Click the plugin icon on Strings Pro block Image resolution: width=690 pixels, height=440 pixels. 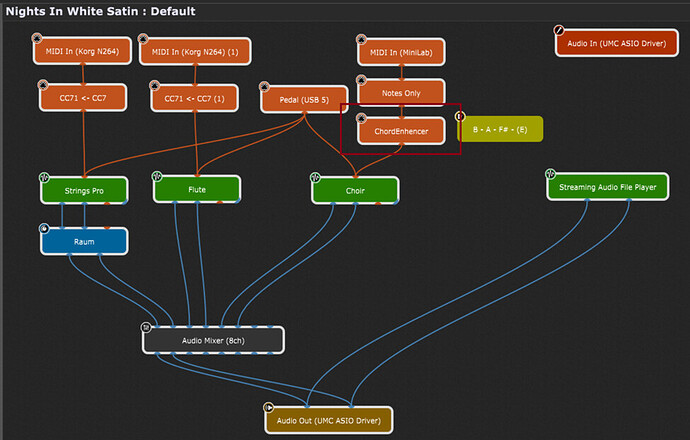44,177
